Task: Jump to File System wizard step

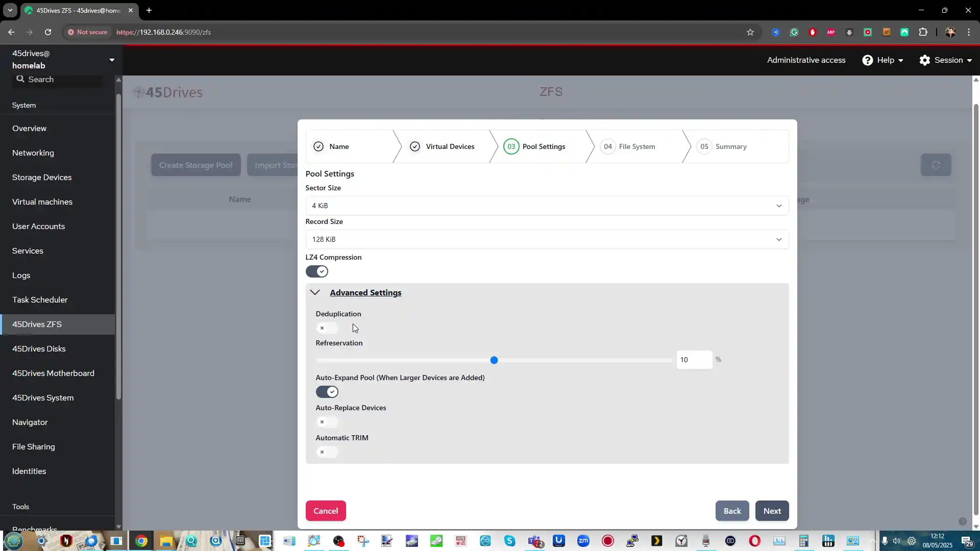Action: [x=637, y=146]
